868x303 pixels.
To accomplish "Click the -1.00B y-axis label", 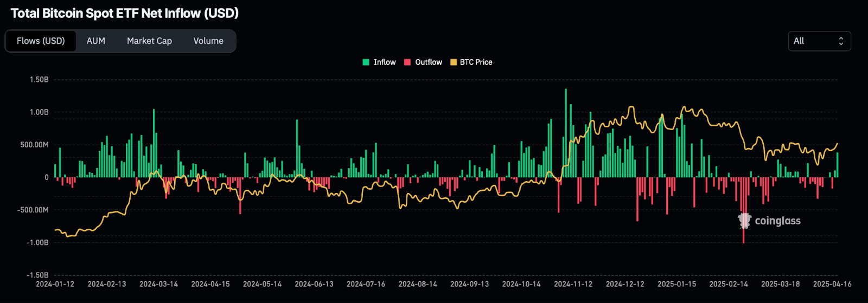I will (x=38, y=242).
